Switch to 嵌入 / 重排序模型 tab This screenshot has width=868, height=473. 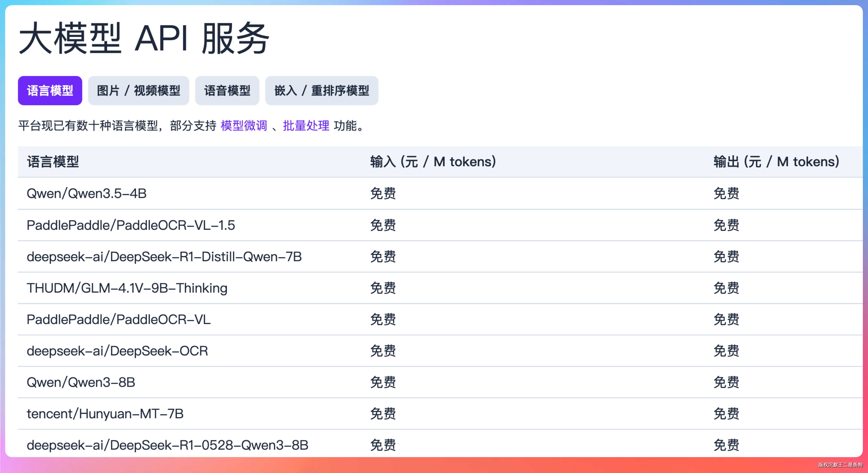[321, 91]
